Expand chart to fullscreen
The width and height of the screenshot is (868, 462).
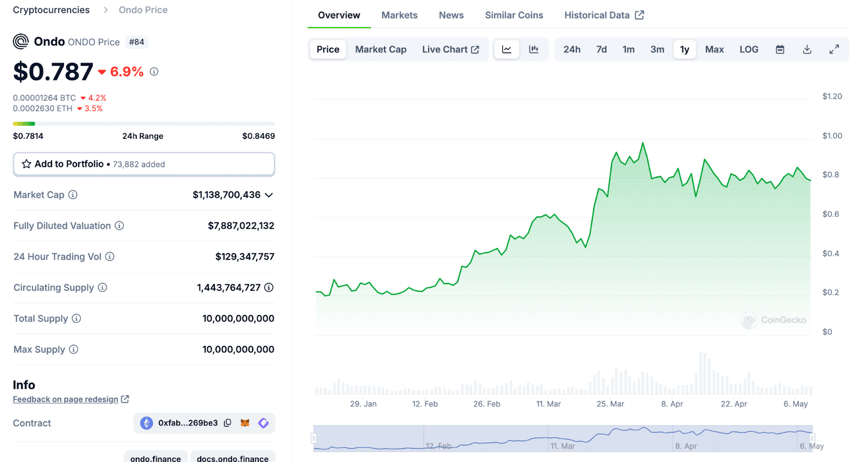coord(834,49)
